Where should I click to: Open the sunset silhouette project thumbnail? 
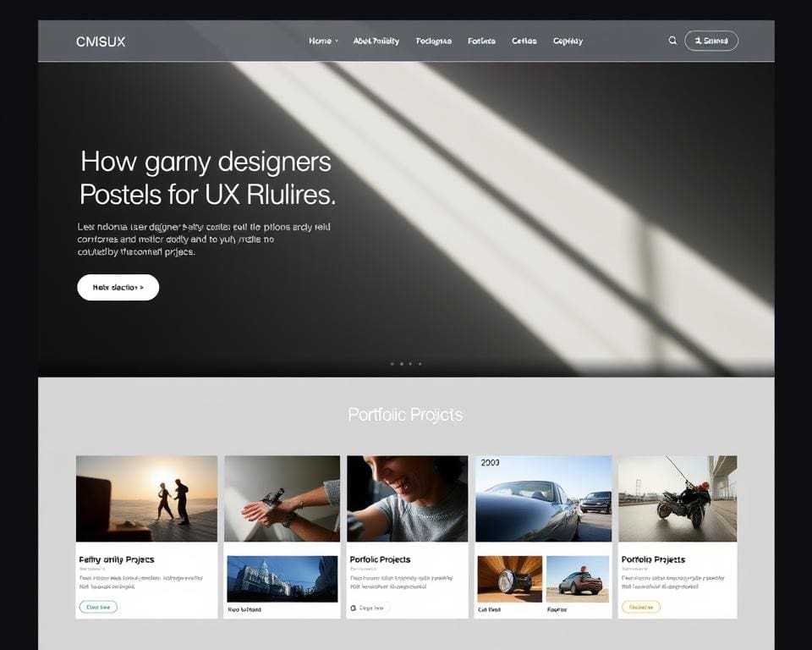pyautogui.click(x=146, y=499)
